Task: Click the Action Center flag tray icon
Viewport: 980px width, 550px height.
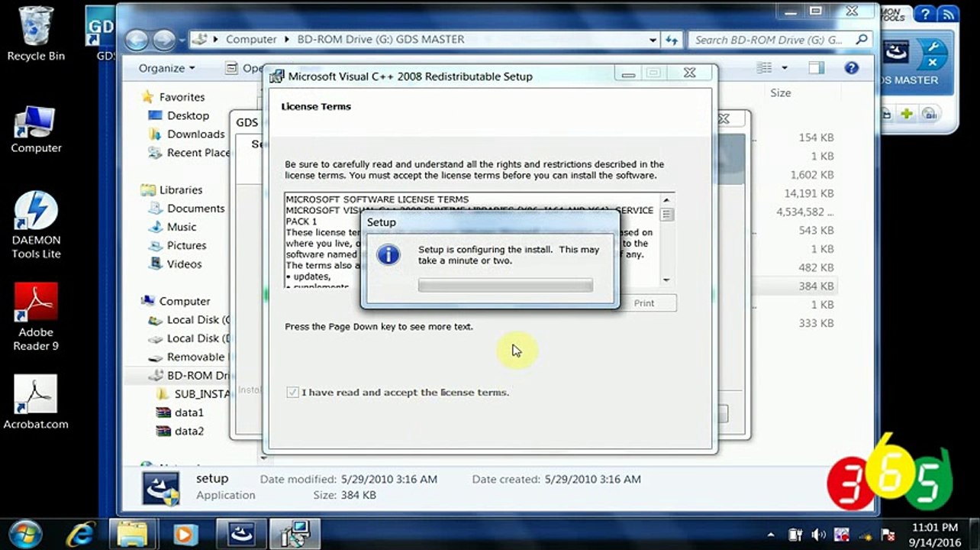Action: point(888,535)
